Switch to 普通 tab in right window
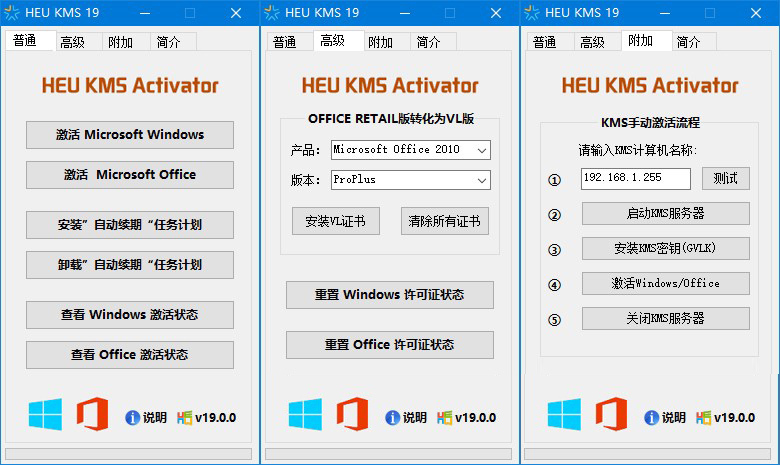Image resolution: width=780 pixels, height=465 pixels. 550,42
